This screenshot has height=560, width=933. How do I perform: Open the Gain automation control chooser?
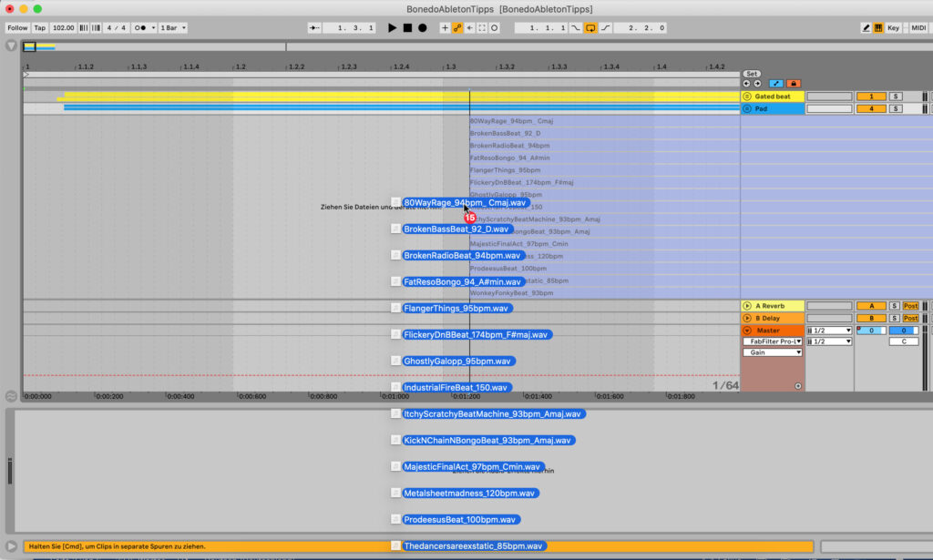pos(773,352)
